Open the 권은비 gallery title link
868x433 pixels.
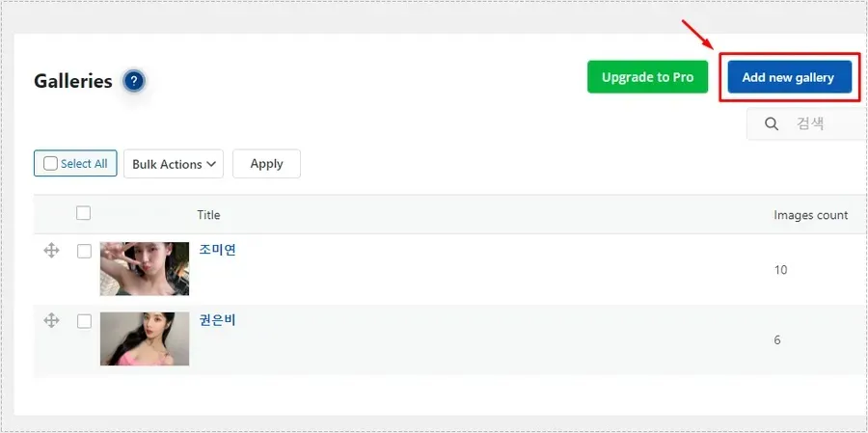point(218,320)
